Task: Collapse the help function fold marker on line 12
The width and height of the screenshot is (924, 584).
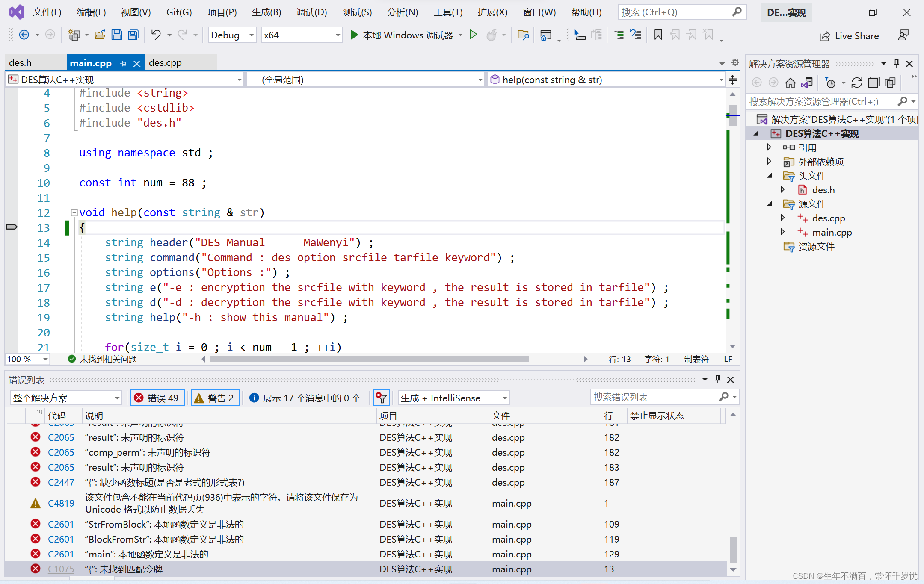Action: [x=74, y=212]
